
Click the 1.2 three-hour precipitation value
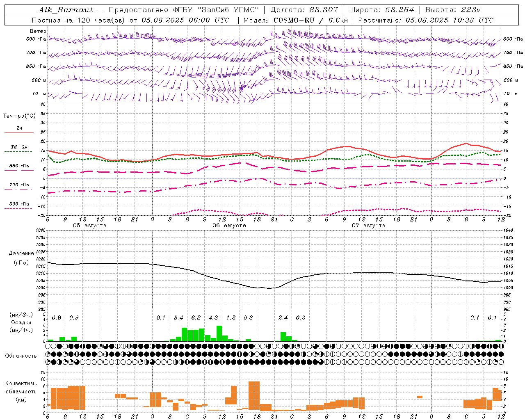tap(231, 318)
